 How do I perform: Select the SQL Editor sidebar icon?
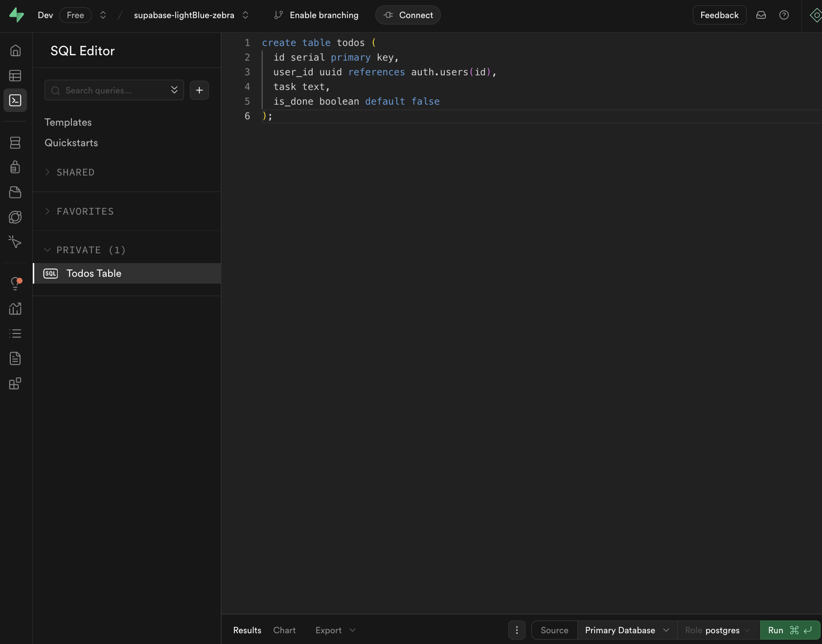tap(15, 100)
